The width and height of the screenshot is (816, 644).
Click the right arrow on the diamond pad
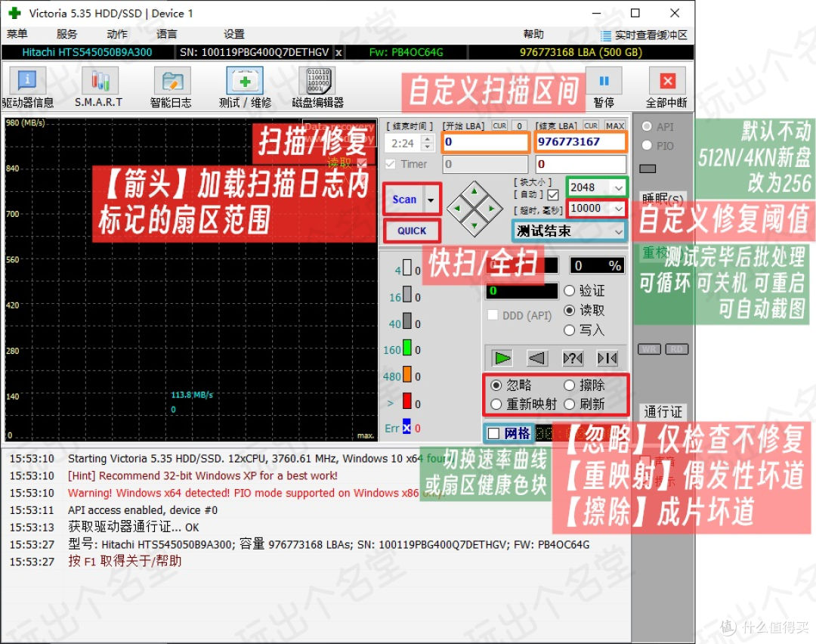pos(491,209)
